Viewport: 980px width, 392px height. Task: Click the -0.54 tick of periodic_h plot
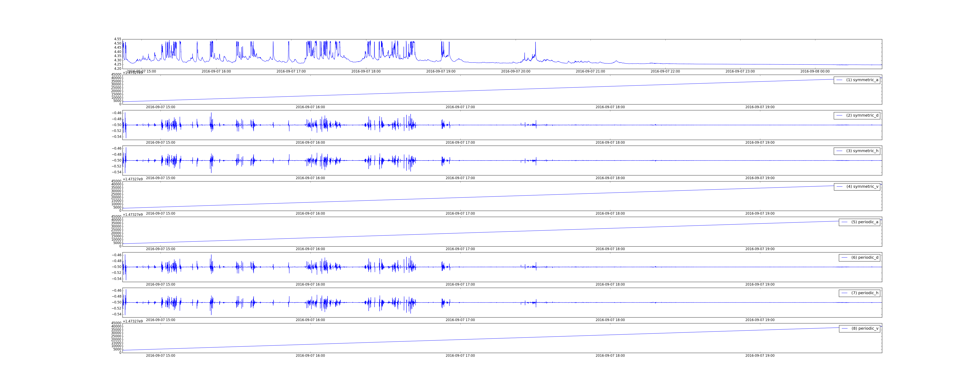coord(116,314)
